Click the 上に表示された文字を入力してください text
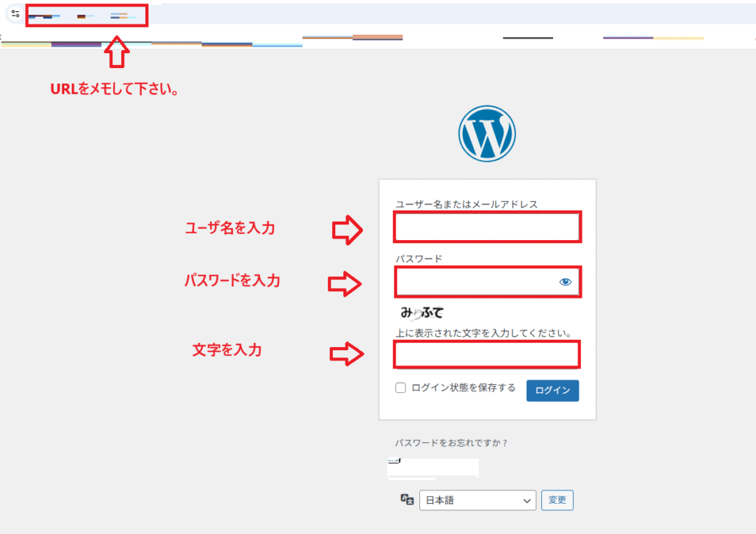Viewport: 756px width, 534px height. (484, 333)
